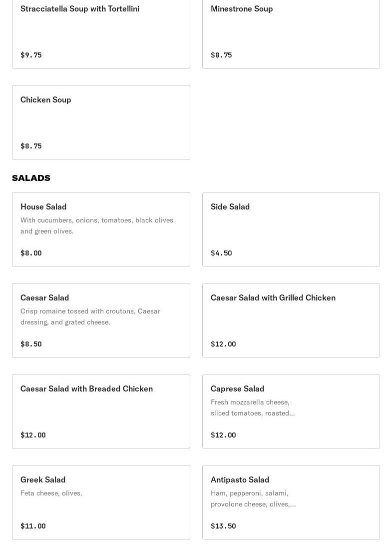Click the 'Crisp romaine tossed with croutons' description
Viewport: 392px width, 545px height.
90,316
